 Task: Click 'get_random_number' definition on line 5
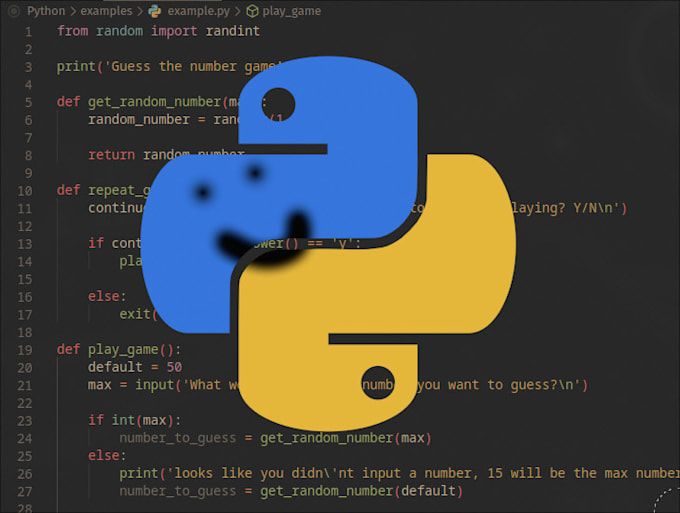[155, 101]
